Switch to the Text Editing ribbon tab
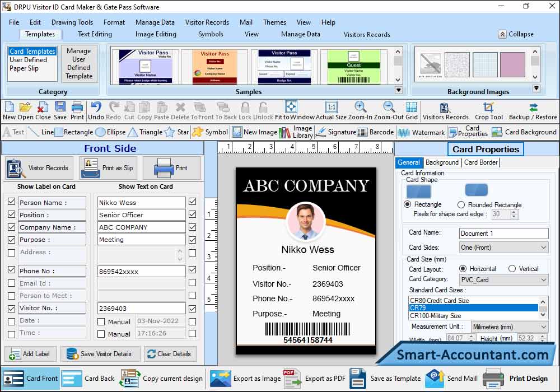Screen dimensions: 560x392 (x=95, y=34)
